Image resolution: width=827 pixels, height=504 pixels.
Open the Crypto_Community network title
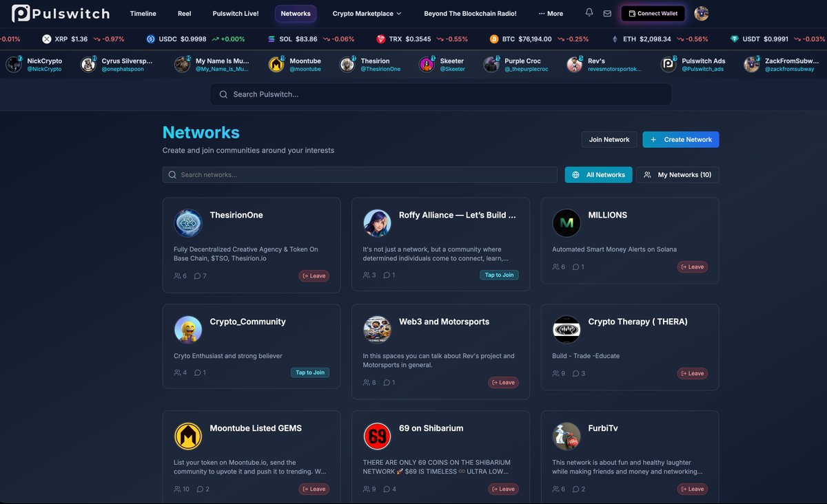coord(247,322)
